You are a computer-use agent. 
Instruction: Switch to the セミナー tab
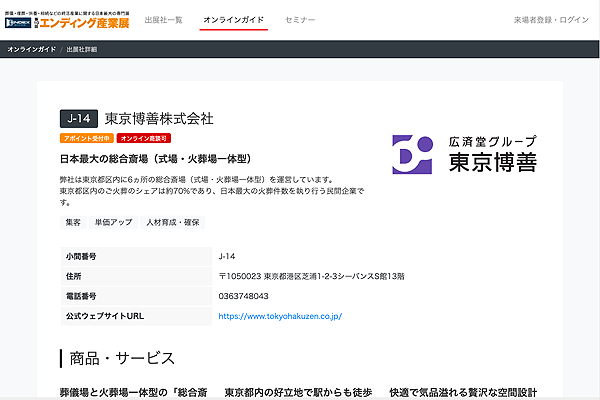(300, 20)
